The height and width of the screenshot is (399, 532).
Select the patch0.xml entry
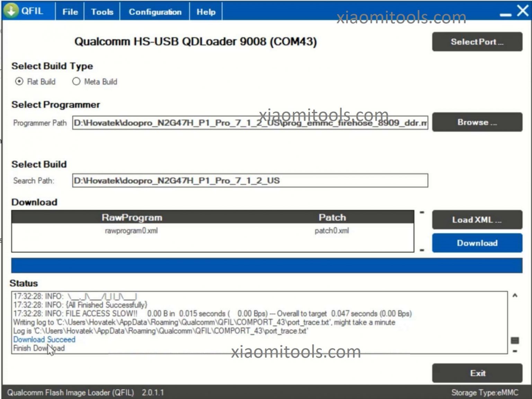click(x=332, y=231)
